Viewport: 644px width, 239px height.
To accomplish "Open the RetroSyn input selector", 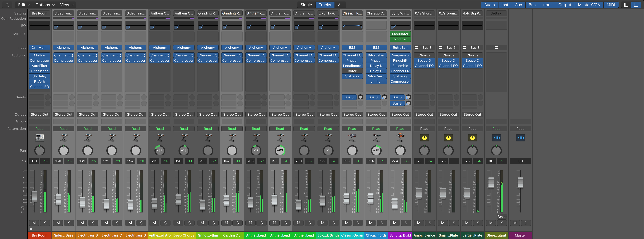I will [400, 47].
